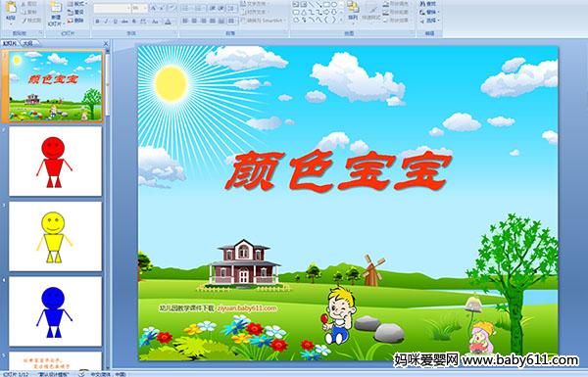This screenshot has height=377, width=588.
Task: Click the baby611 link on the slide
Action: click(247, 308)
